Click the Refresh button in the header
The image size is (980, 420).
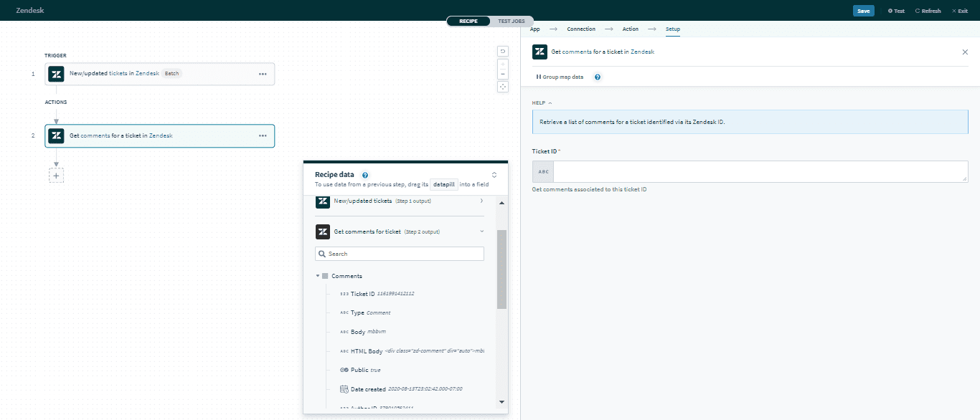click(x=928, y=11)
